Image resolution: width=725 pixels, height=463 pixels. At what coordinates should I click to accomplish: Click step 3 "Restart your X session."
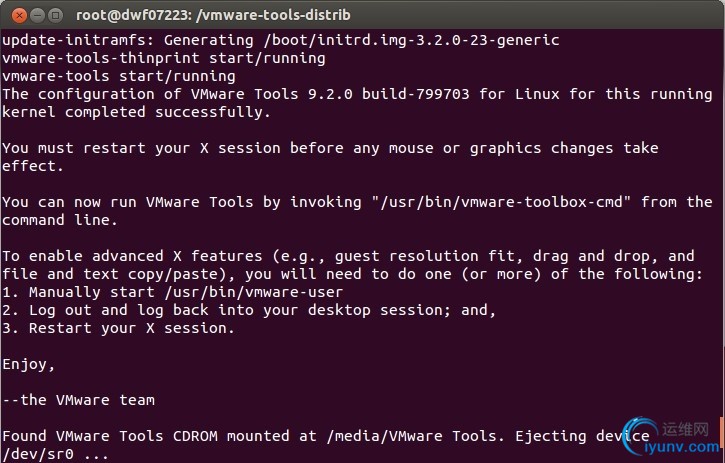(x=118, y=328)
